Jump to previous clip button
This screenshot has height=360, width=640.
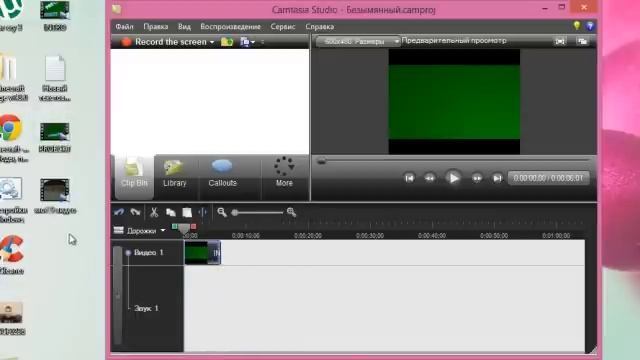[x=409, y=178]
